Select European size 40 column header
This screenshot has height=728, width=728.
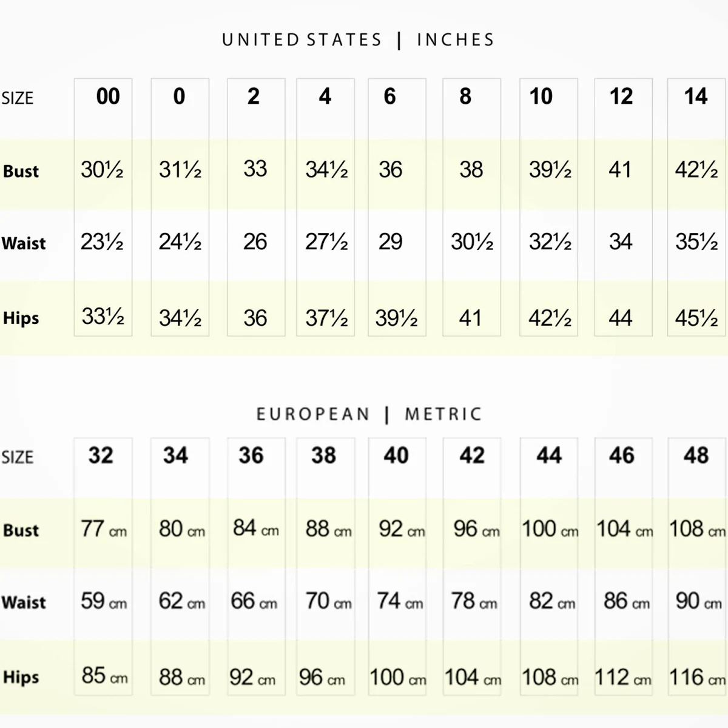396,456
